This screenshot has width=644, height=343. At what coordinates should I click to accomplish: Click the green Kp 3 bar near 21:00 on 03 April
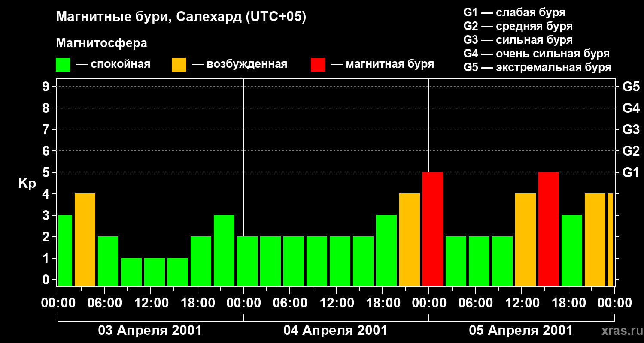(224, 251)
